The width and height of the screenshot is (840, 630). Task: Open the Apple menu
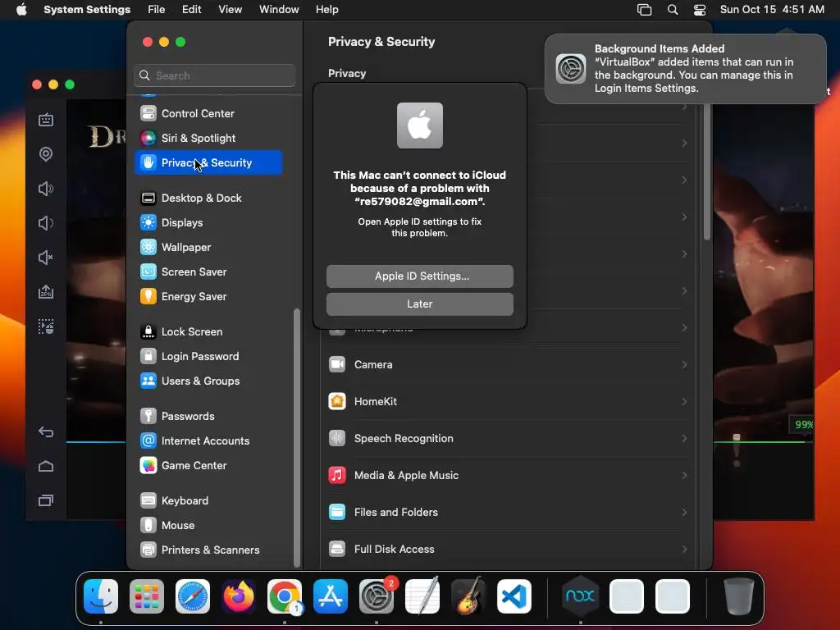pyautogui.click(x=21, y=10)
